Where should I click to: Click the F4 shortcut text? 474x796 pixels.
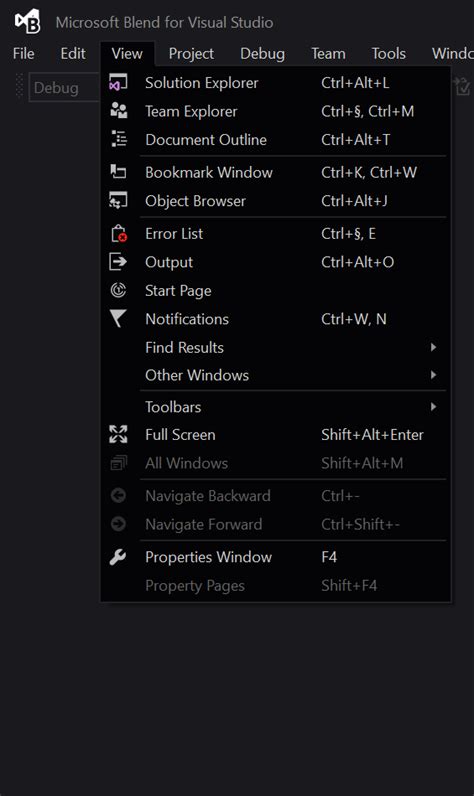(x=329, y=557)
